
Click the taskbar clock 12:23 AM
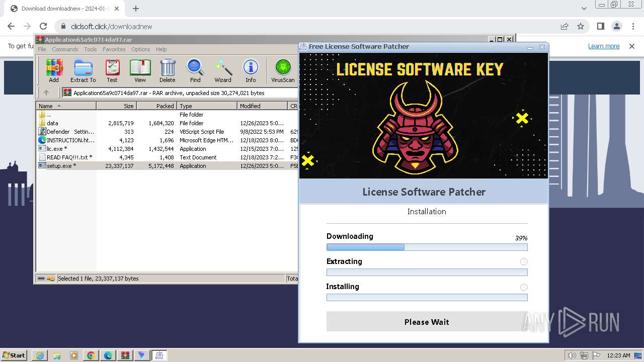(x=619, y=355)
